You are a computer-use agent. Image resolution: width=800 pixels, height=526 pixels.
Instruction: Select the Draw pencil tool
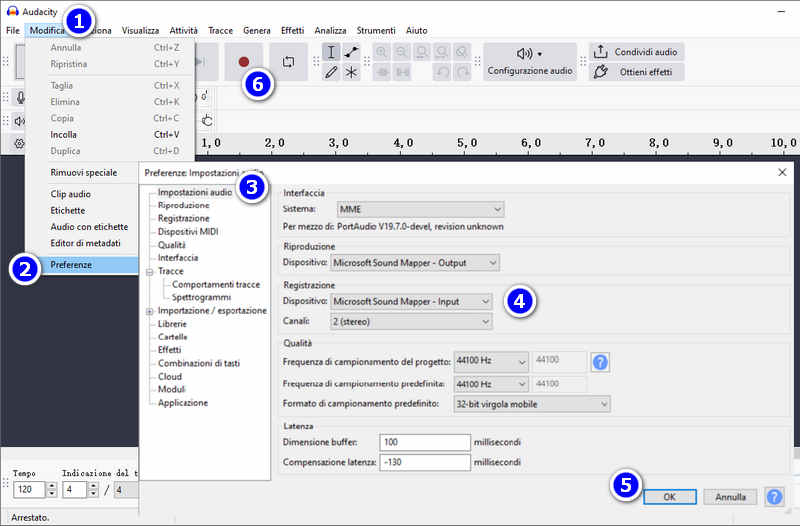click(x=331, y=72)
